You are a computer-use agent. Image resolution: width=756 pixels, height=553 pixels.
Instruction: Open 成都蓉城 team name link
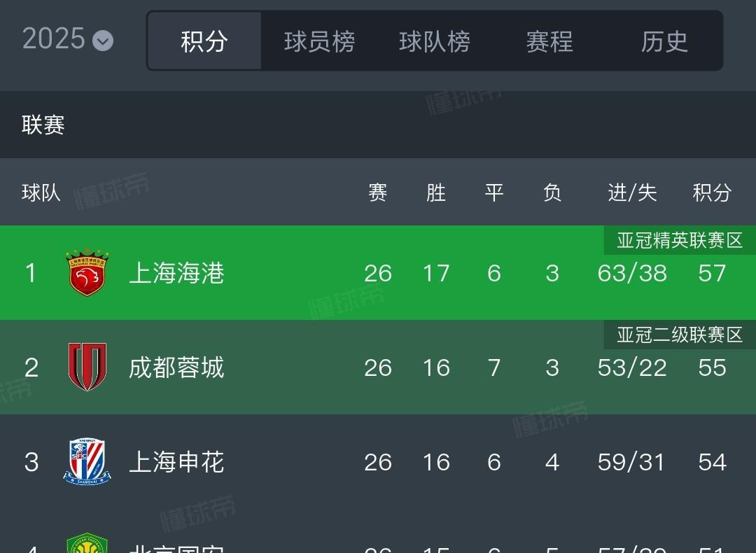pos(176,367)
